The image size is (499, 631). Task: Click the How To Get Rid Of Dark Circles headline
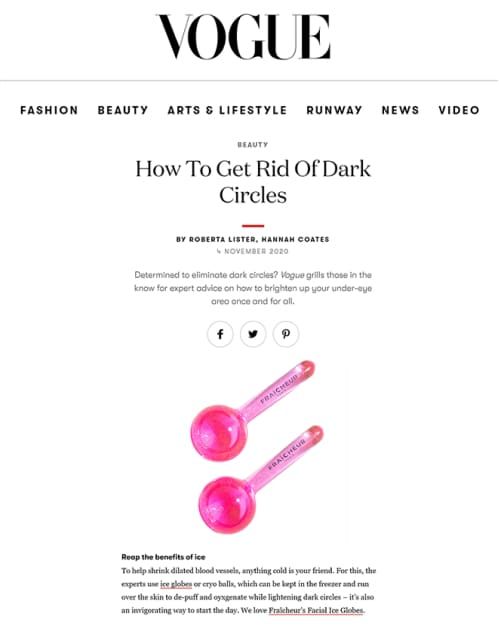pyautogui.click(x=253, y=182)
